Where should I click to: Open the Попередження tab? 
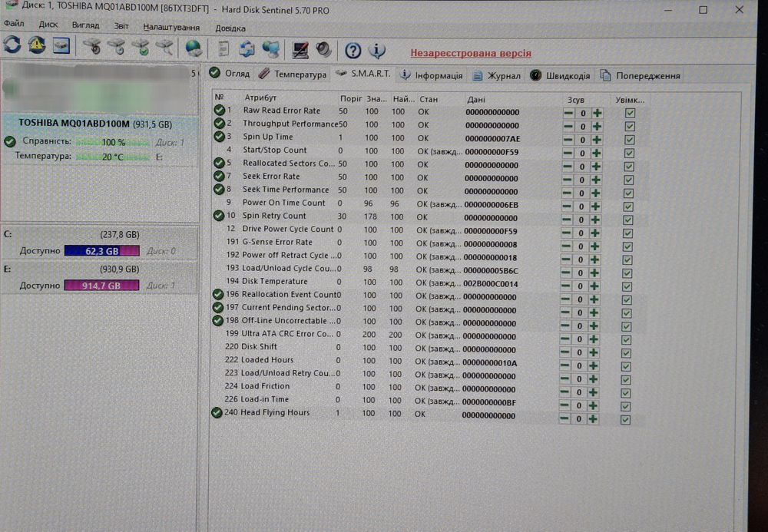(x=641, y=76)
